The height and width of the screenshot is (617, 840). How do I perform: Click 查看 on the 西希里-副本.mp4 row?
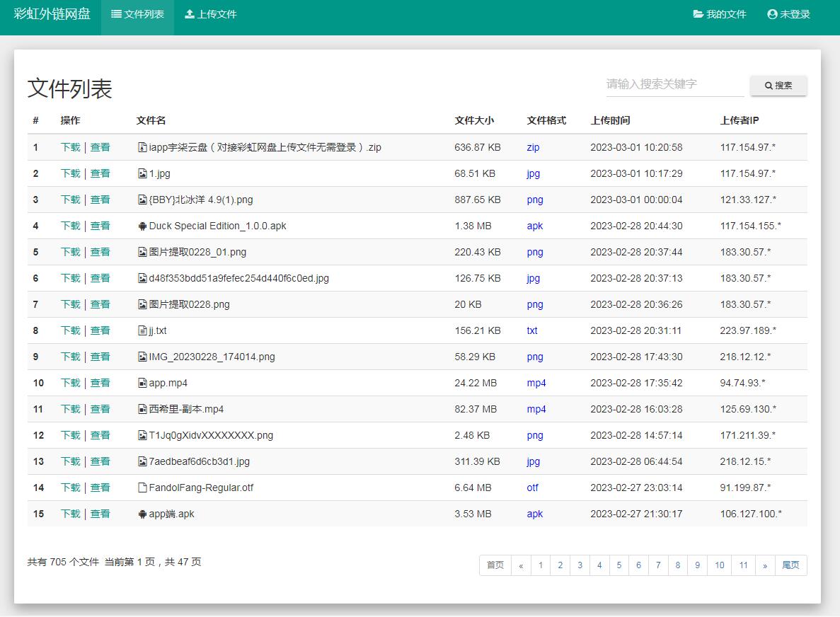click(x=100, y=409)
